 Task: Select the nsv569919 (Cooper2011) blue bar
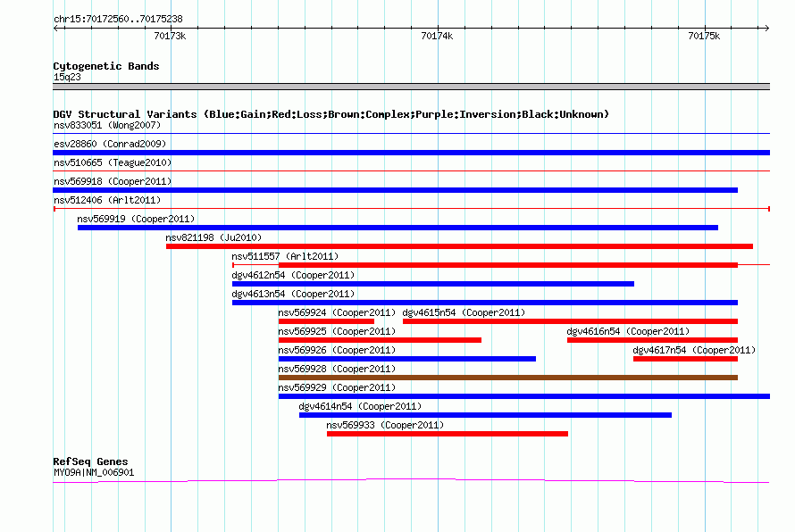click(397, 228)
